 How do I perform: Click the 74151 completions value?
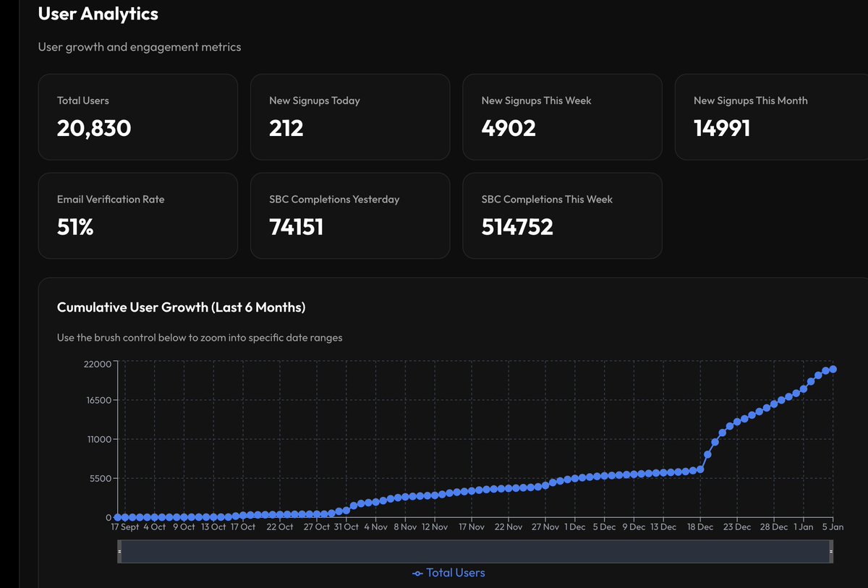pos(297,227)
